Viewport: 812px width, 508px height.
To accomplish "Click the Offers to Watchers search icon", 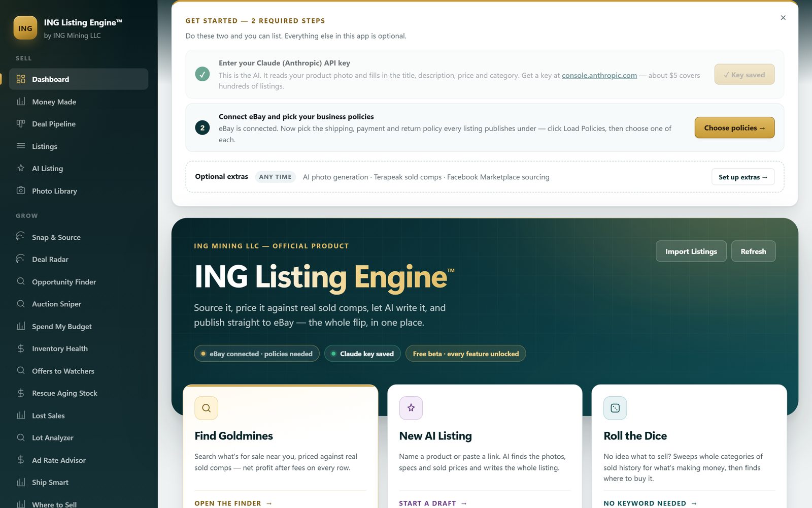I will pyautogui.click(x=21, y=371).
